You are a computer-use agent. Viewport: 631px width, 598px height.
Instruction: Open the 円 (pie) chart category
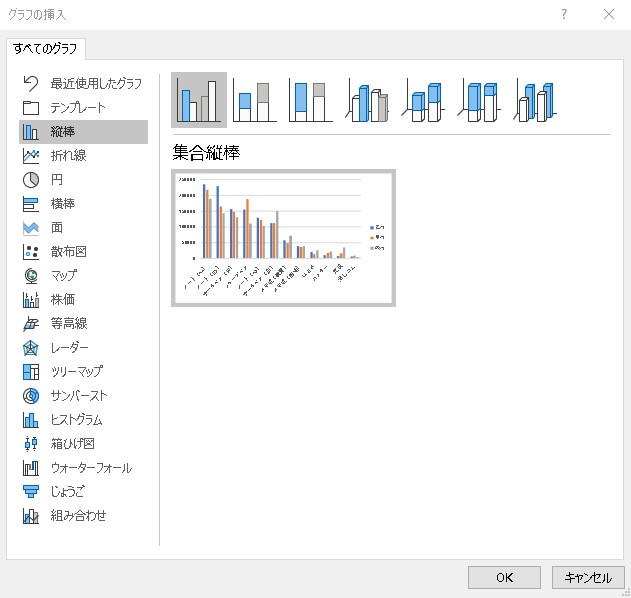point(57,180)
